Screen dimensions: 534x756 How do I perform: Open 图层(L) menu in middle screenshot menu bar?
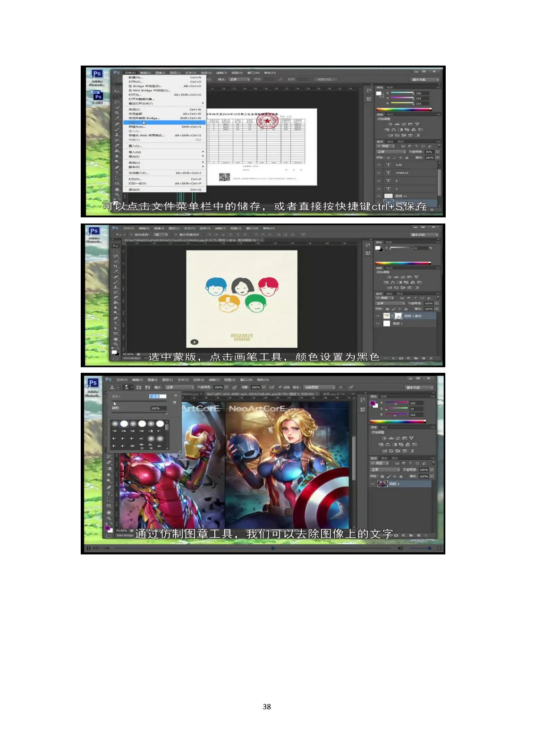coord(174,228)
